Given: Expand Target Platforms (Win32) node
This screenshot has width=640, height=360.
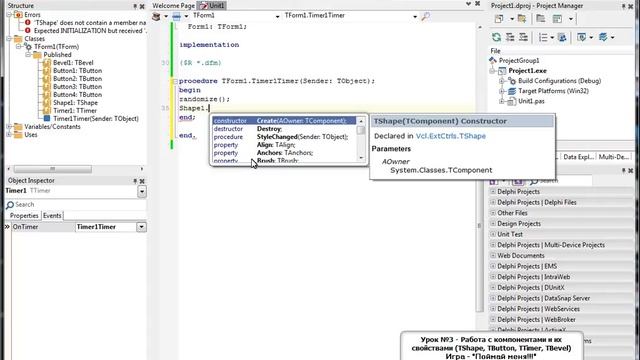Looking at the screenshot, I should [502, 91].
